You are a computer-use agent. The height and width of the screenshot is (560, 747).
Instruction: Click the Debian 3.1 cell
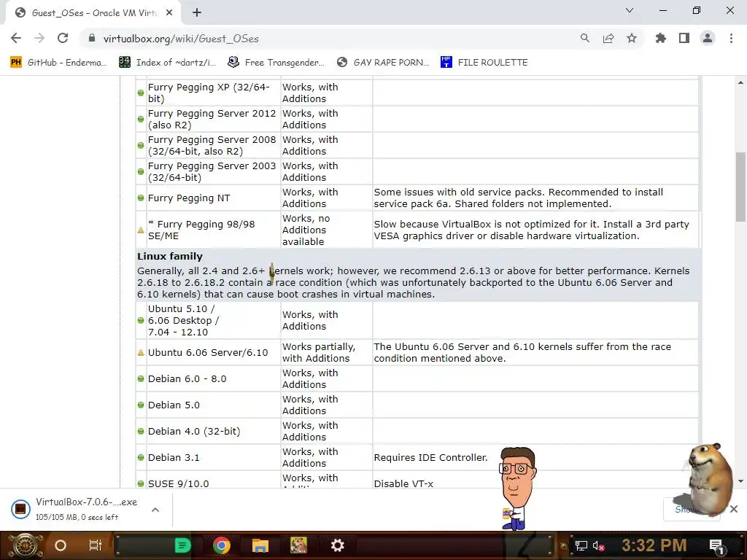214,457
